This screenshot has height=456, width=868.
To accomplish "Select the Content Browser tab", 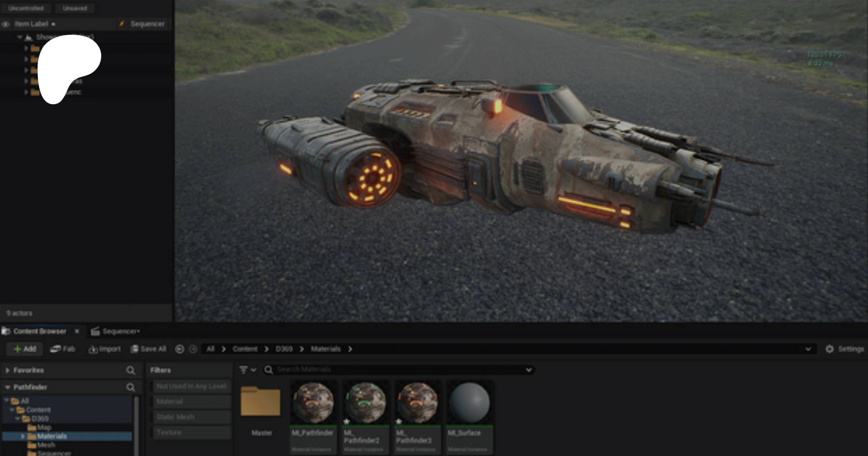I will (x=40, y=331).
